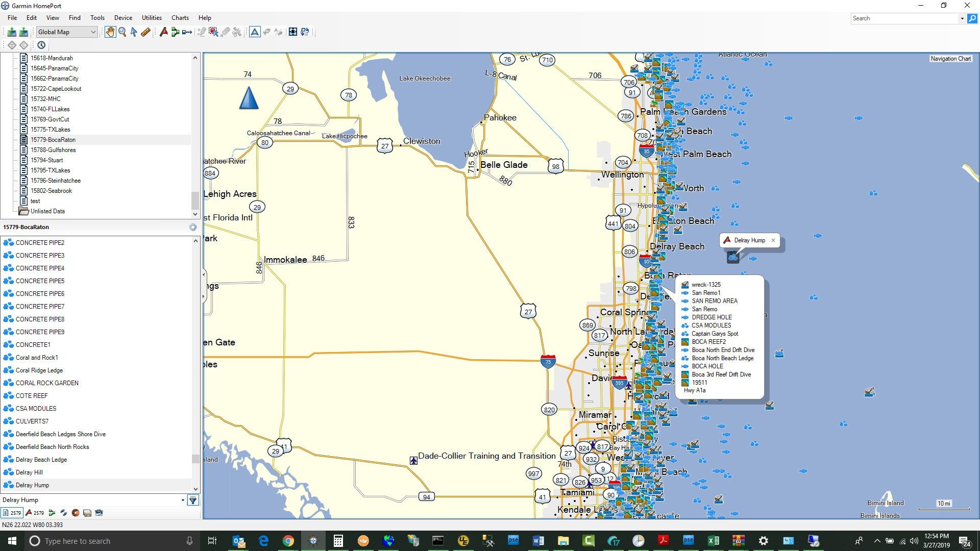Screen dimensions: 980x551
Task: Click Captain Garys Spot in the map popup
Action: click(x=715, y=334)
